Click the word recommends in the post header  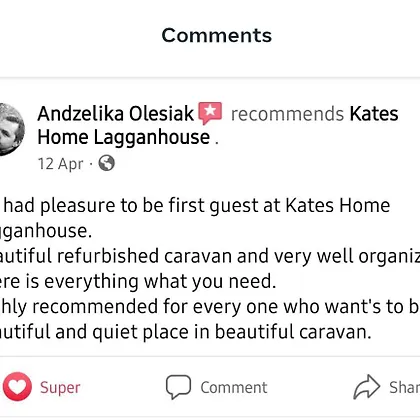tap(287, 114)
